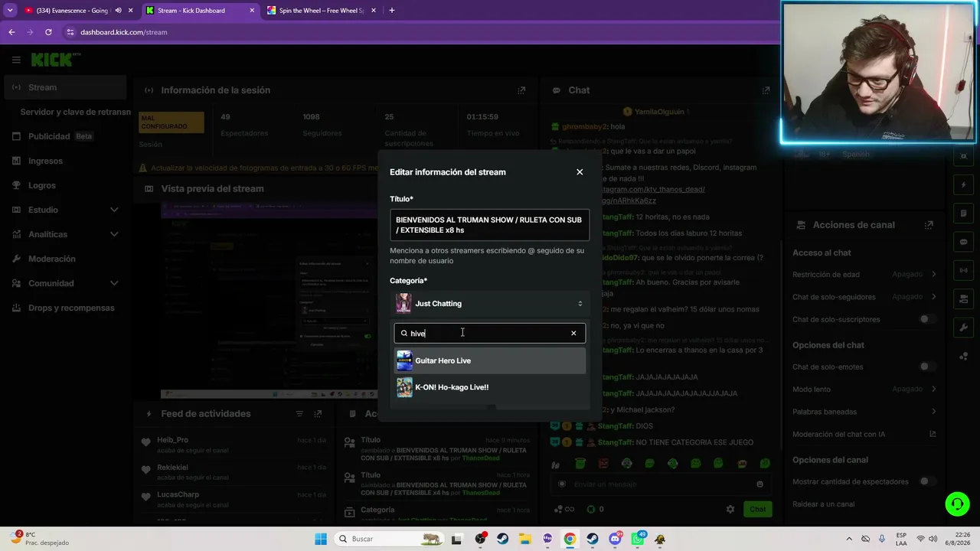Image resolution: width=980 pixels, height=551 pixels.
Task: Click the category search input field
Action: pyautogui.click(x=490, y=333)
